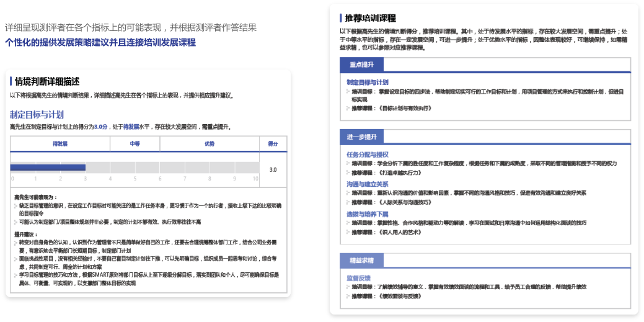
Task: Click the 5 mark on score axis
Action: 135,179
